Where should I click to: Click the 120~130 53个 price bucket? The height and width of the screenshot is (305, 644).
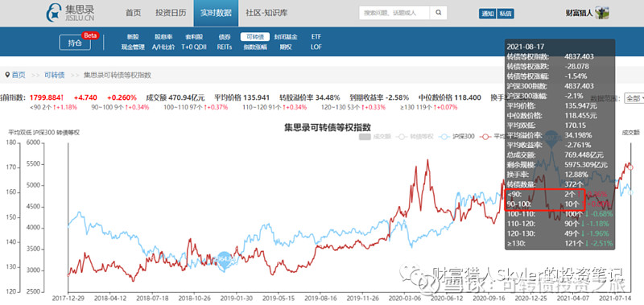(354, 107)
